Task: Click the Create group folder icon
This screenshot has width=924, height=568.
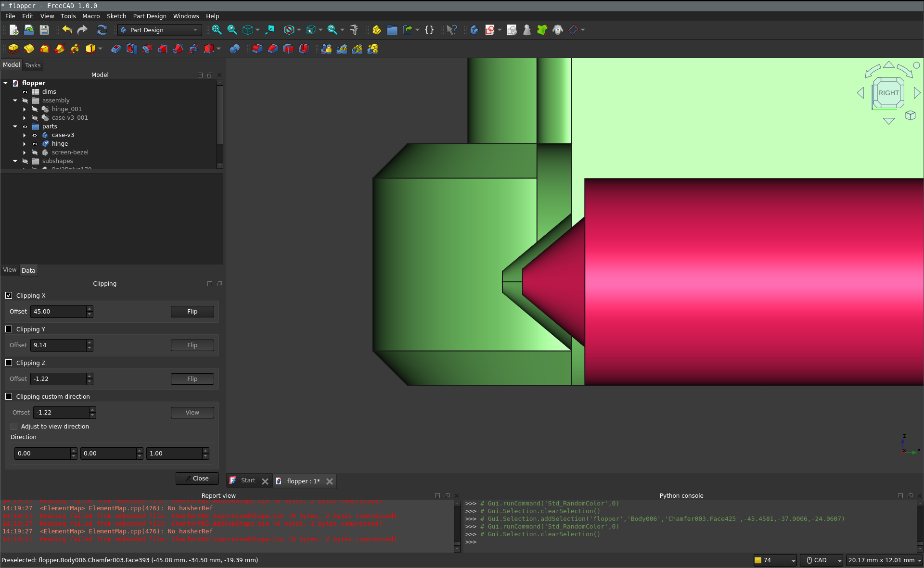Action: pos(392,30)
